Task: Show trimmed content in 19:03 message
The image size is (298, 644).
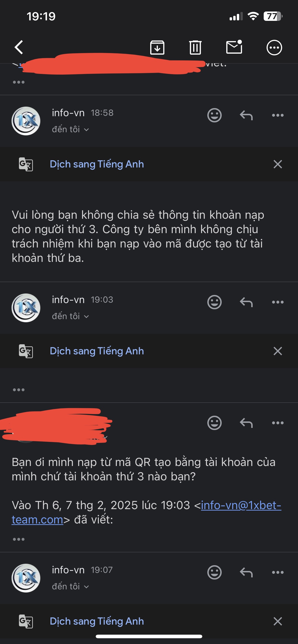Action: [x=19, y=390]
